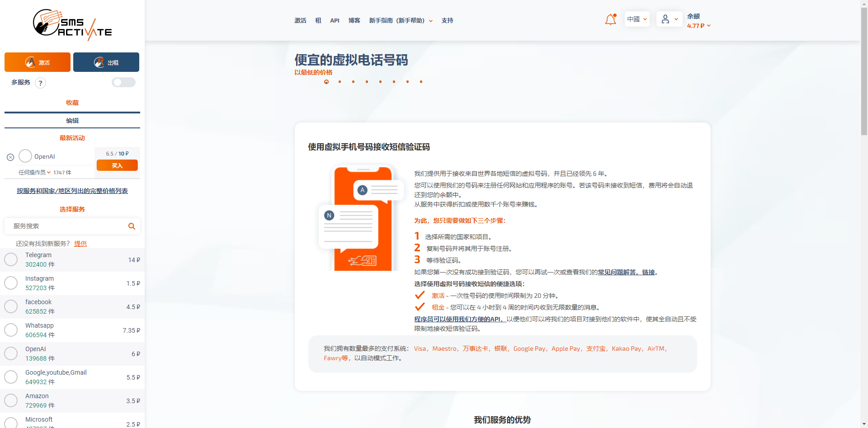Open the 中國 language dropdown
This screenshot has height=428, width=868.
tap(637, 19)
